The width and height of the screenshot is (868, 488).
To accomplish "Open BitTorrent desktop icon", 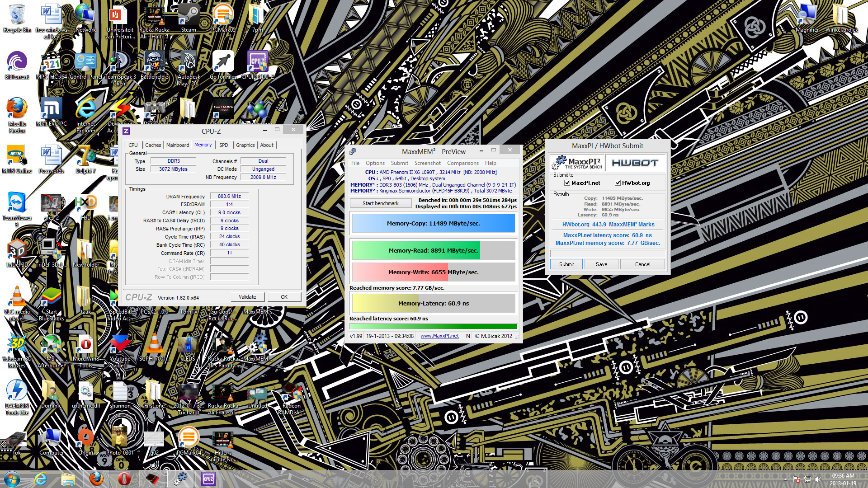I will (17, 65).
